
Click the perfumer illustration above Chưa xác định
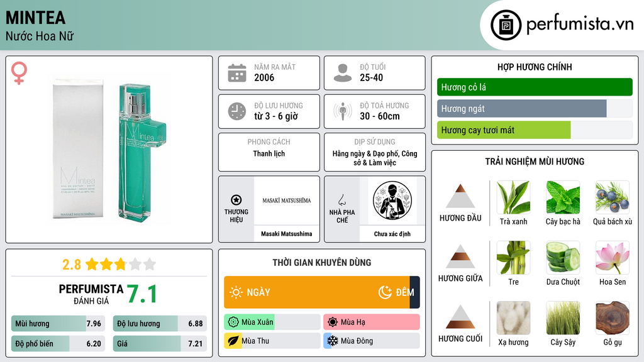pyautogui.click(x=392, y=201)
